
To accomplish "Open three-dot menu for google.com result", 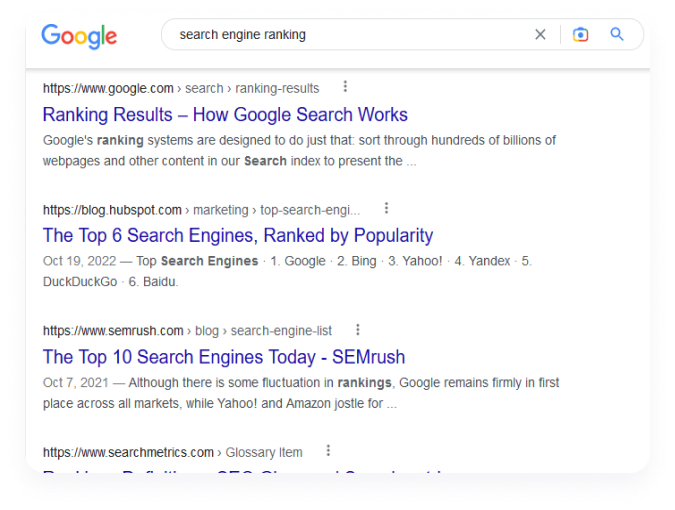I will [345, 87].
